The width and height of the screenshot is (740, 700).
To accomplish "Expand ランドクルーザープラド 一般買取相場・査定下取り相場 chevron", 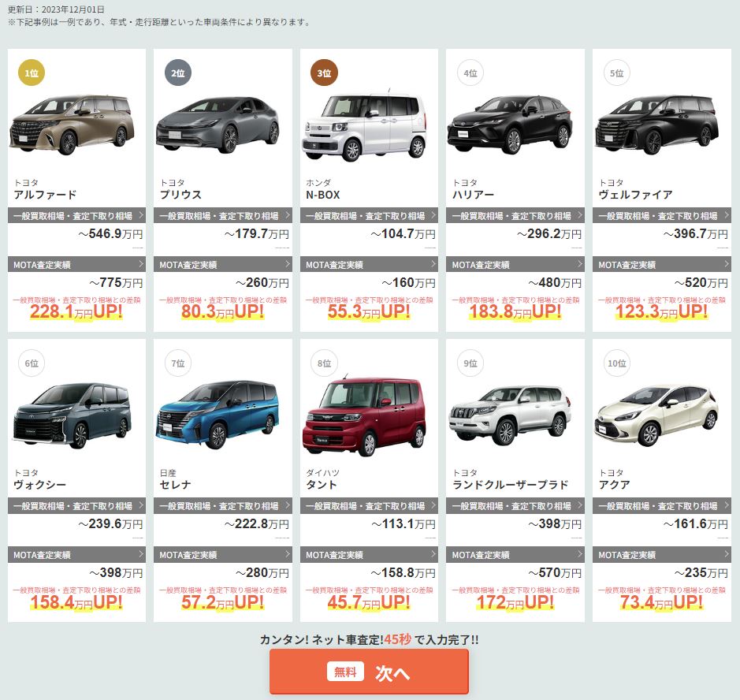I will (579, 505).
